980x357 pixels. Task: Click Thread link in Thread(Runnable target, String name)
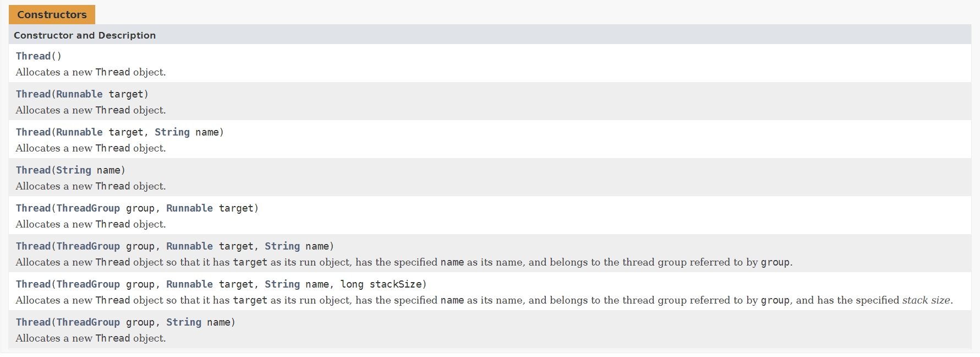point(33,132)
